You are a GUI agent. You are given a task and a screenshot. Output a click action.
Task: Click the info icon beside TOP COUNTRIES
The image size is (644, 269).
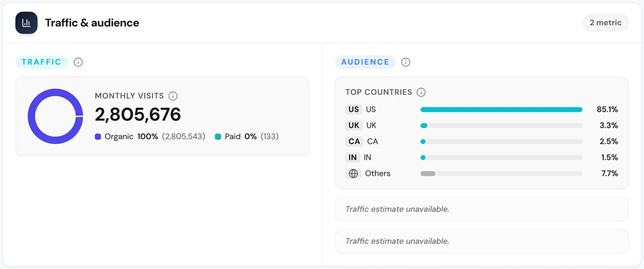pyautogui.click(x=421, y=92)
